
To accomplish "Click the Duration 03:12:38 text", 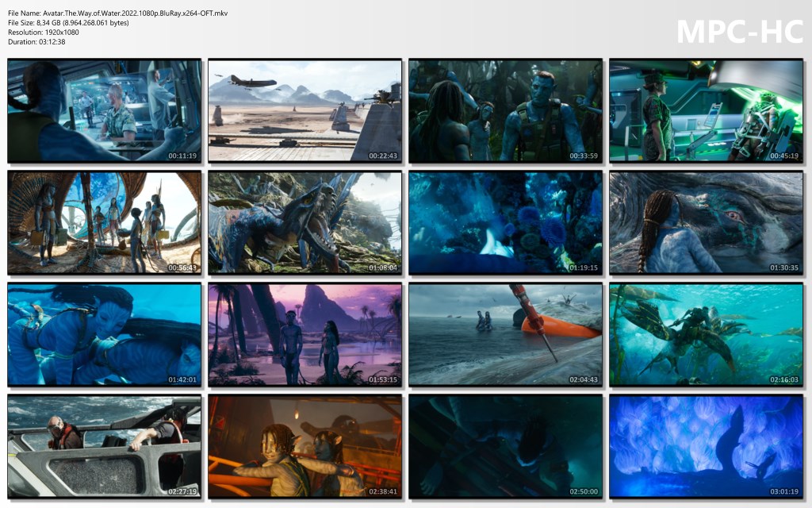I will pos(36,42).
